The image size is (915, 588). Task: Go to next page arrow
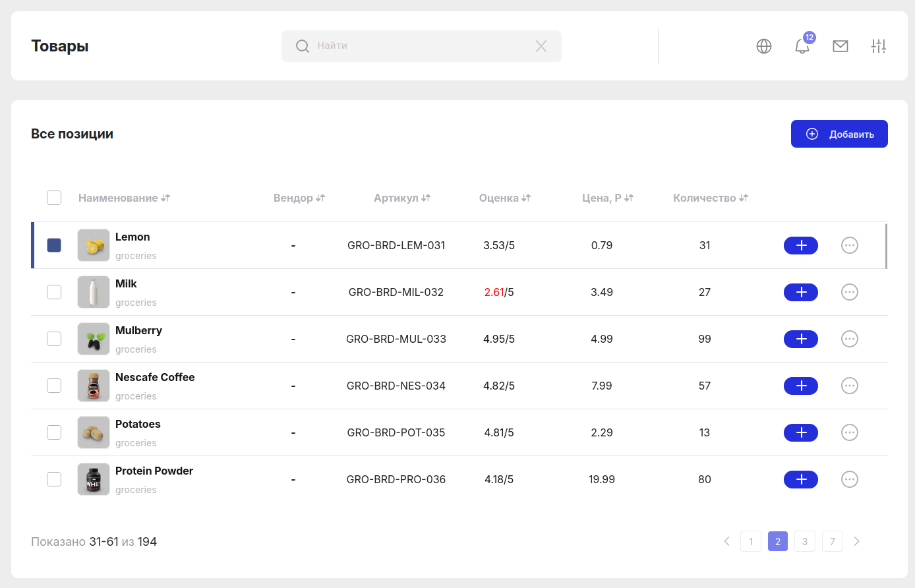tap(857, 541)
